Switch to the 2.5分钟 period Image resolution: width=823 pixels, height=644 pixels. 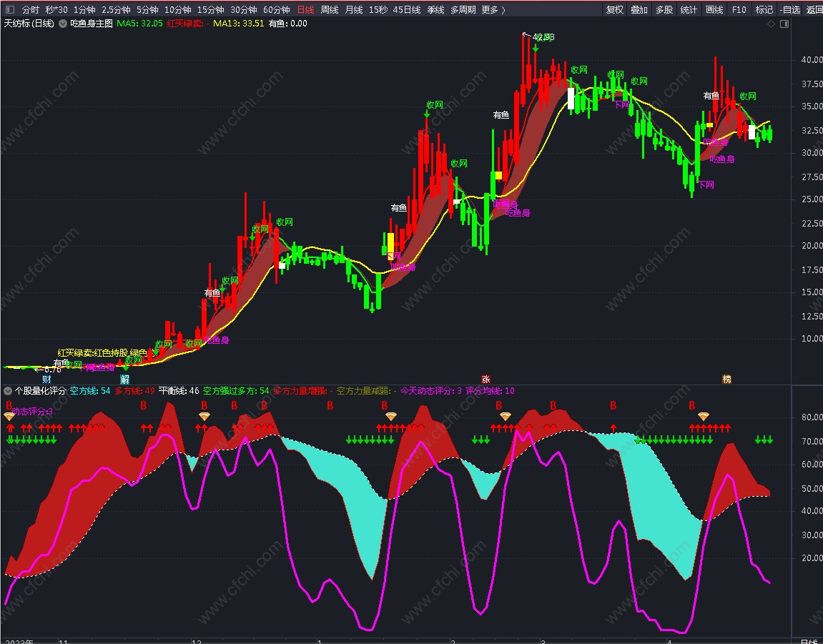[x=116, y=9]
